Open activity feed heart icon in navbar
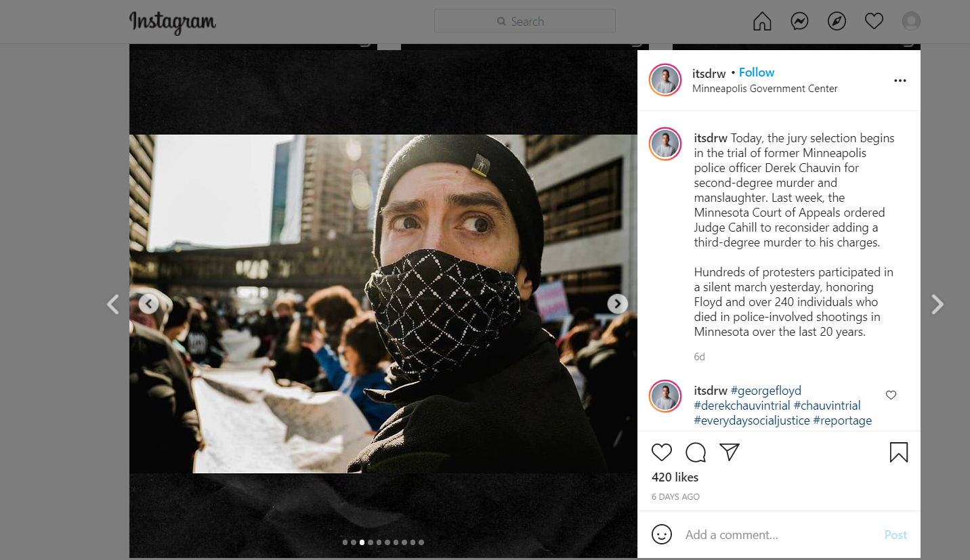 (874, 22)
